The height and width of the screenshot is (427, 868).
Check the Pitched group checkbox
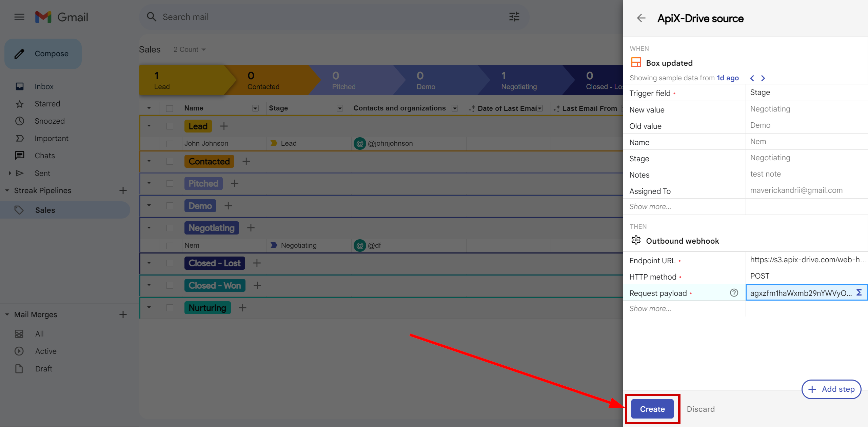point(170,183)
